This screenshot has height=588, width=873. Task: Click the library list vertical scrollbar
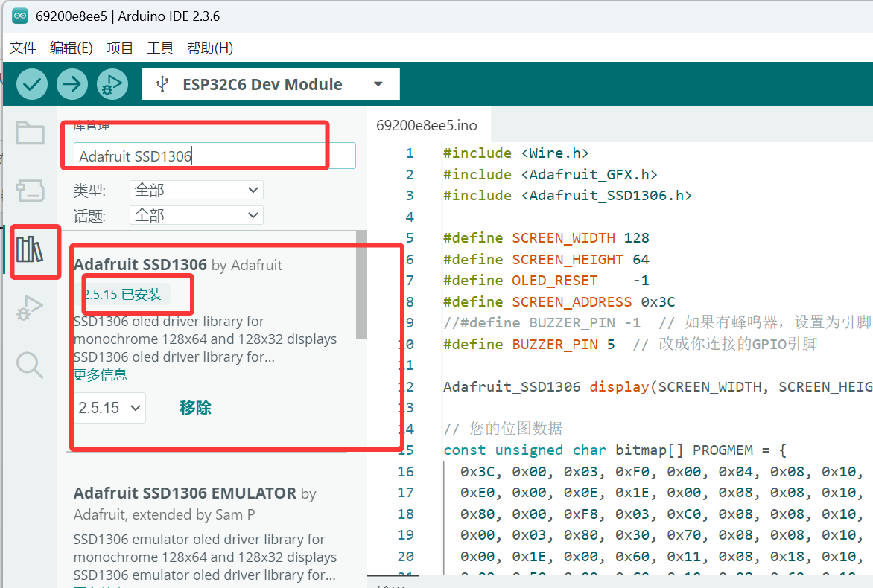(x=361, y=287)
